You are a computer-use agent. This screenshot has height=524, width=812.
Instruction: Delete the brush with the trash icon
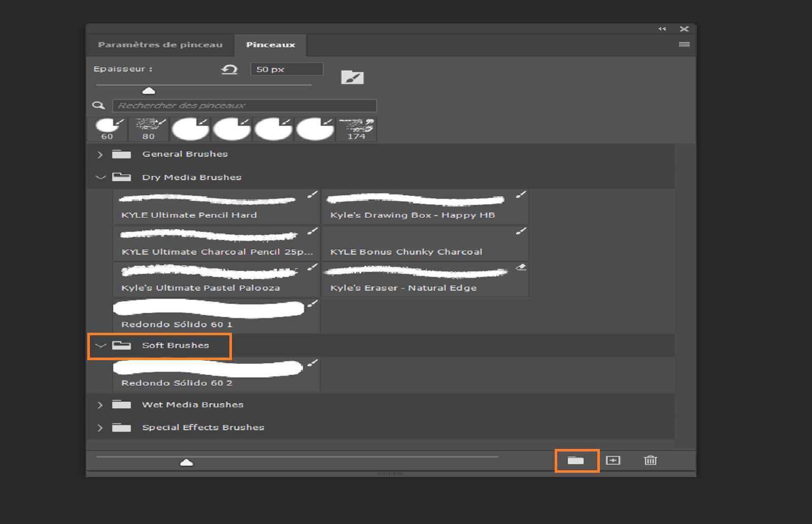650,460
